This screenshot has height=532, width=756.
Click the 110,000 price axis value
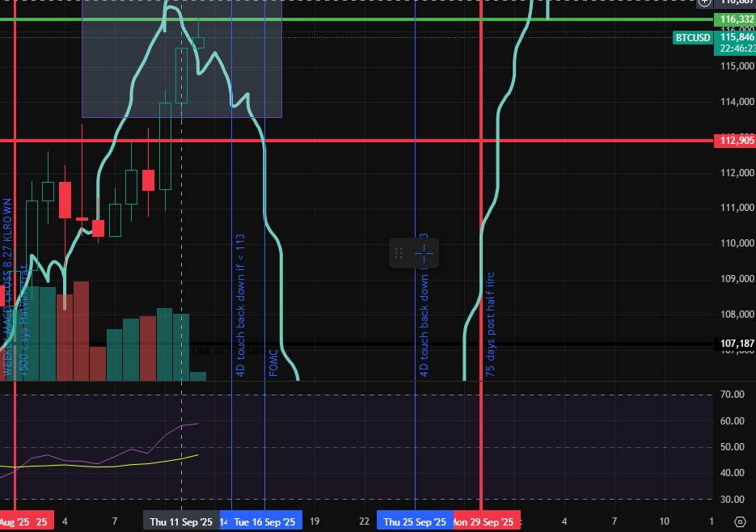[x=737, y=243]
